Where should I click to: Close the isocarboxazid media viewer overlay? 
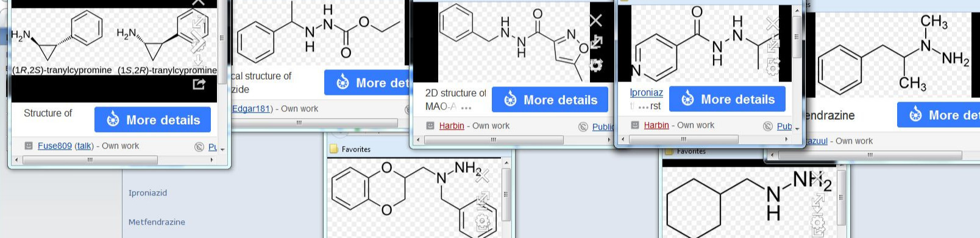click(x=596, y=21)
